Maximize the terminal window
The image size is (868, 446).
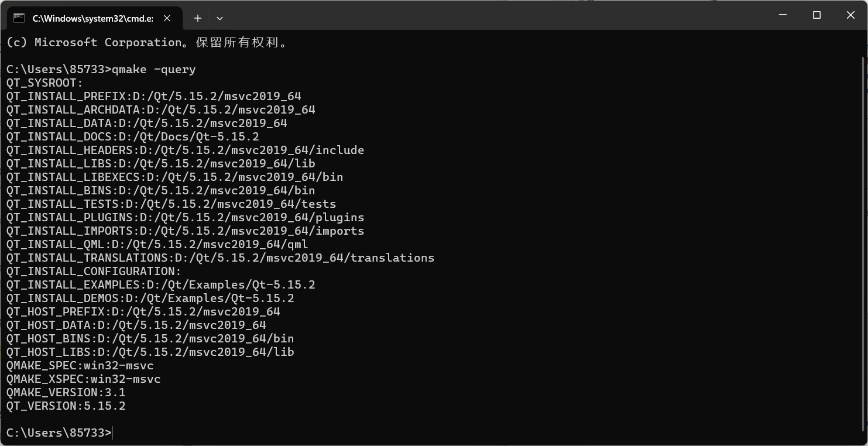(816, 15)
